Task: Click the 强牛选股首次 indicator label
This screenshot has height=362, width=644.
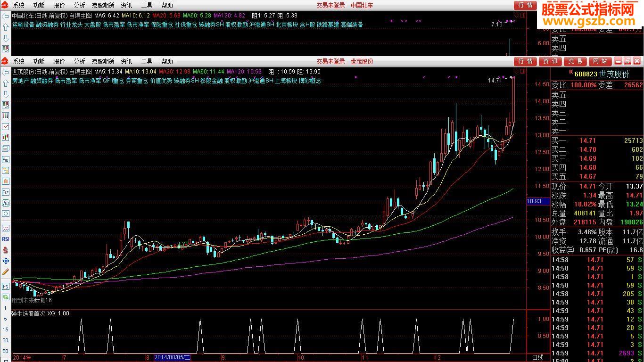Action: click(28, 313)
